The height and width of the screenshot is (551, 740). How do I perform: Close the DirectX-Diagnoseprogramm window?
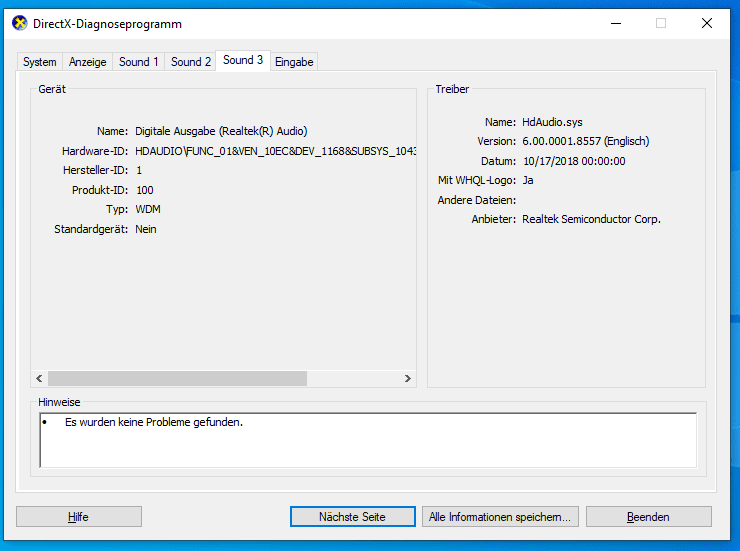coord(706,23)
